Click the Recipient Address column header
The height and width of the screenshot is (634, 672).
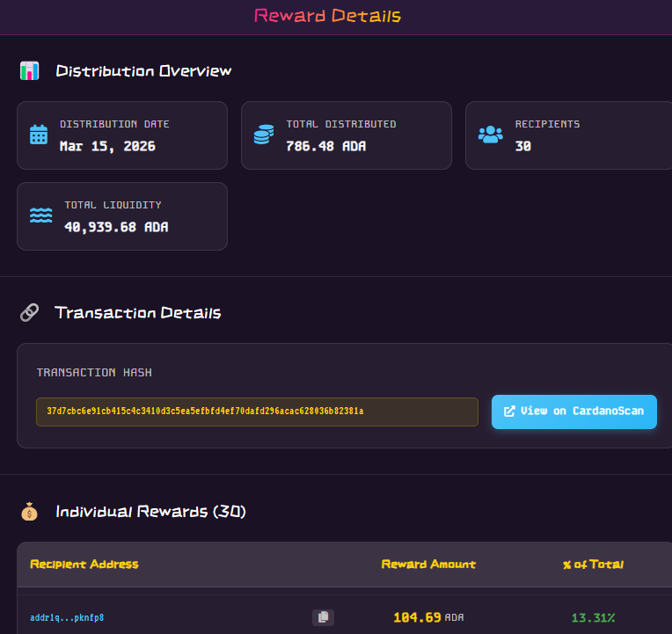coord(84,565)
